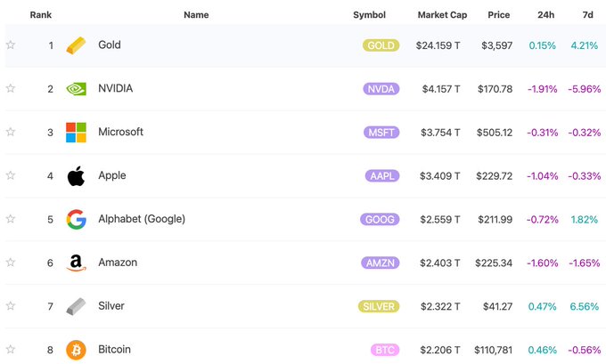The image size is (606, 364).
Task: Click Bitcoin price $110,781
Action: [494, 350]
